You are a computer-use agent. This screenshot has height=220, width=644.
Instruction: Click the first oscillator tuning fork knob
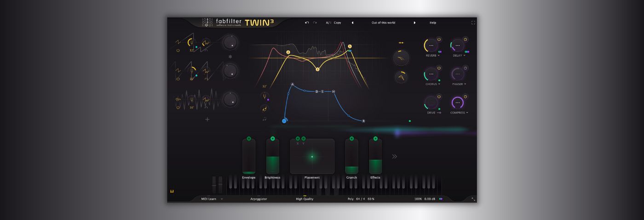tap(192, 43)
